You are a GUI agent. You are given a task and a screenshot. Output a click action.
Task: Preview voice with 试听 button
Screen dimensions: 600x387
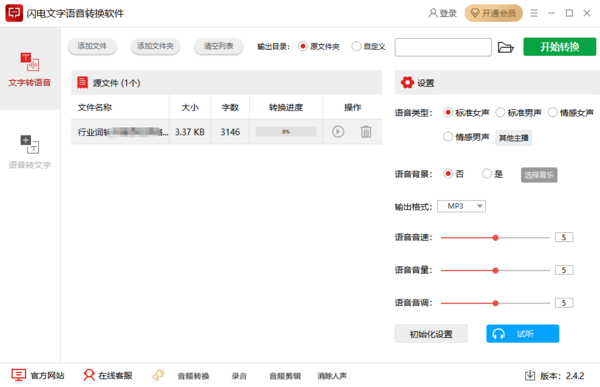point(522,334)
